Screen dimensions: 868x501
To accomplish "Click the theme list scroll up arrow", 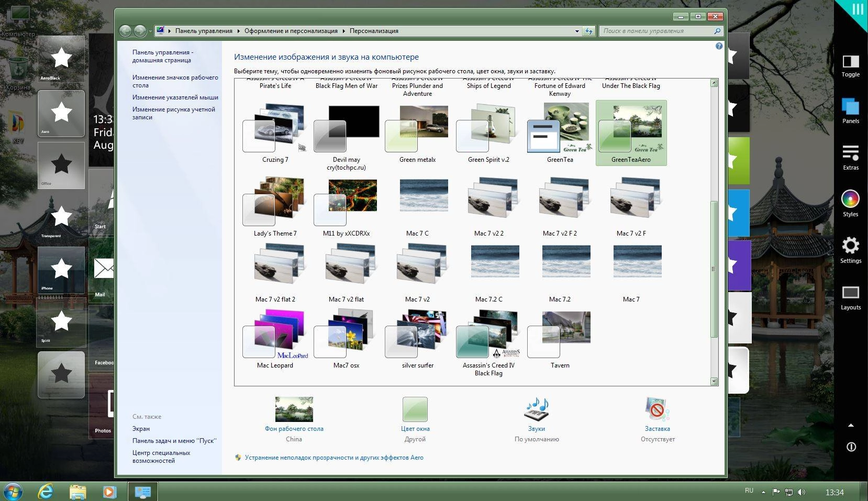I will click(x=714, y=83).
